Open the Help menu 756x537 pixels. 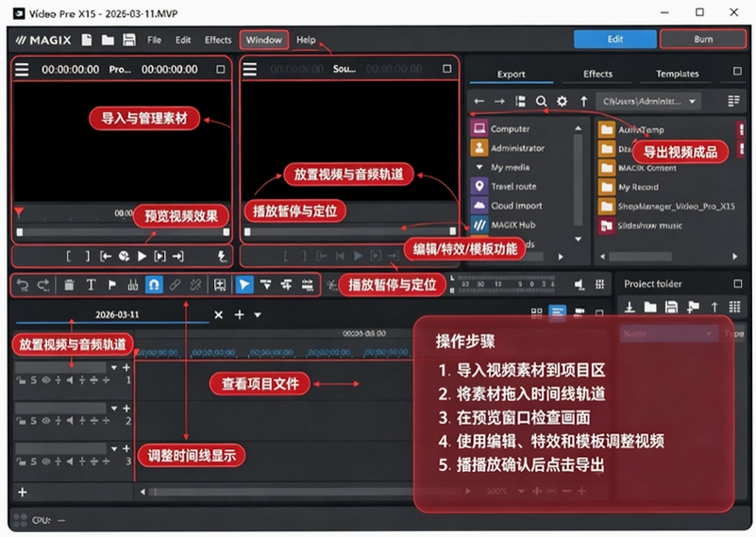(x=306, y=40)
